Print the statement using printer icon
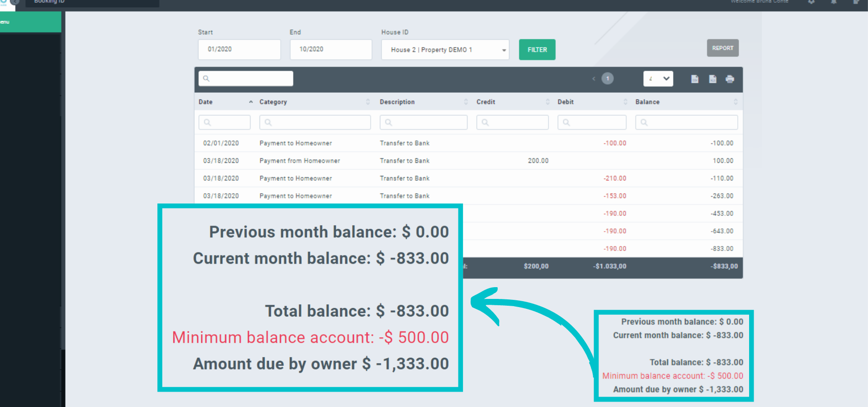The image size is (868, 407). pyautogui.click(x=730, y=79)
